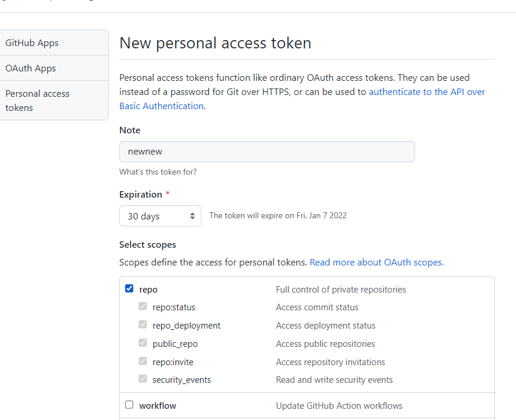Image resolution: width=516 pixels, height=420 pixels.
Task: Click the repo_deployment checkbox
Action: coord(142,325)
